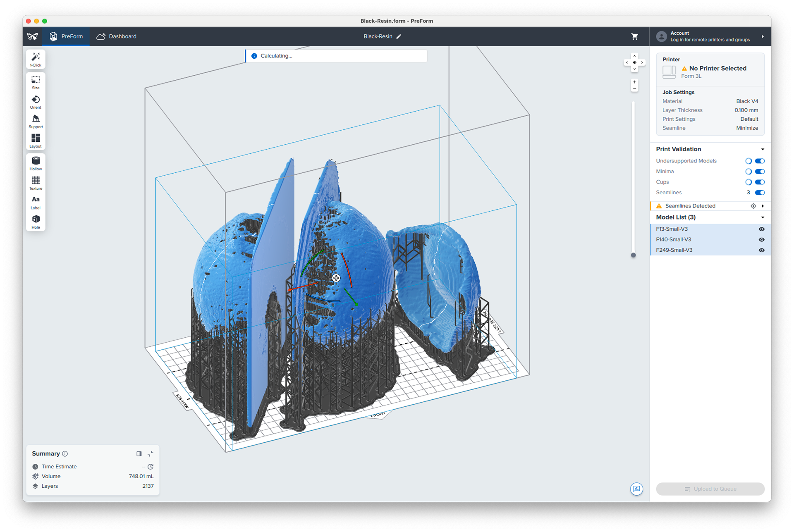This screenshot has height=532, width=794.
Task: Toggle the Cups validation switch
Action: tap(760, 182)
